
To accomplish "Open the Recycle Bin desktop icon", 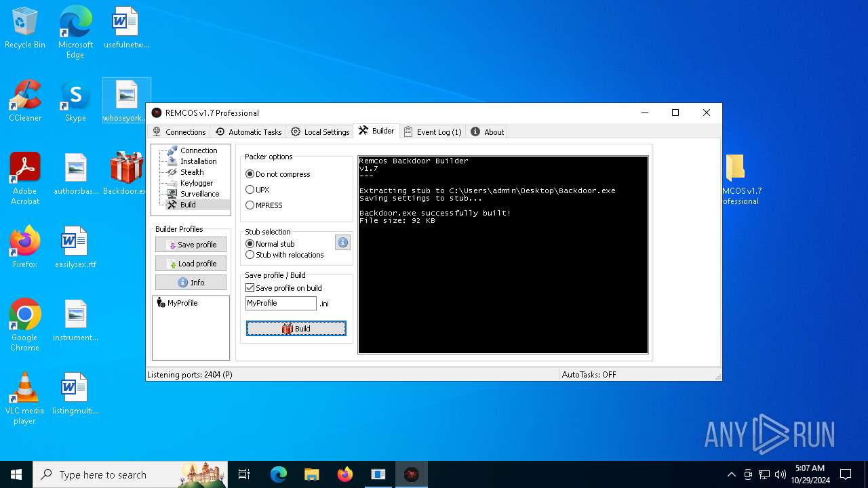I will 25,29.
